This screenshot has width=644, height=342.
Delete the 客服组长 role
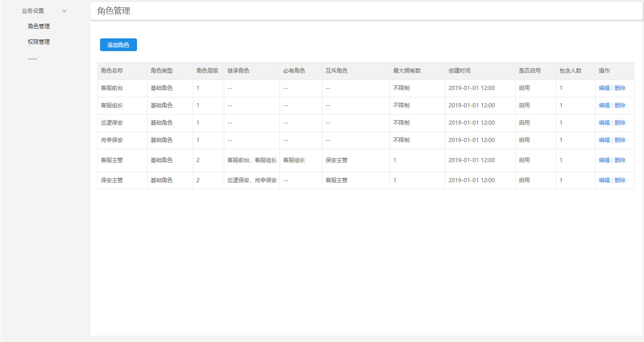click(620, 105)
